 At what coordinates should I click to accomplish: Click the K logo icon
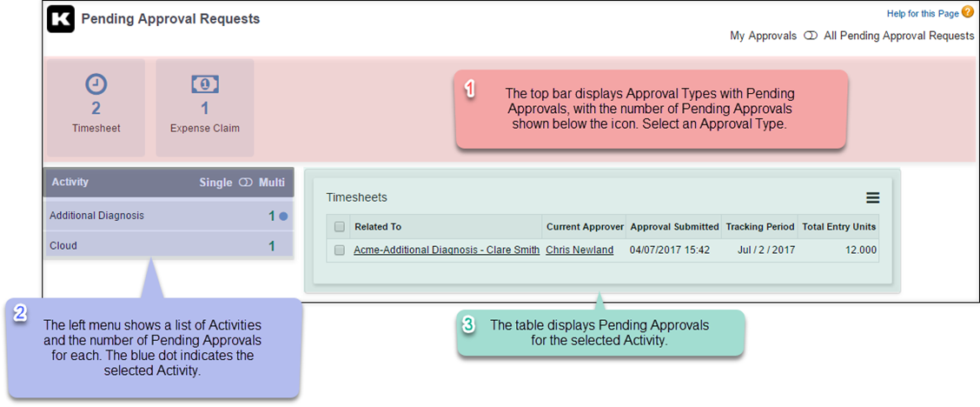61,19
